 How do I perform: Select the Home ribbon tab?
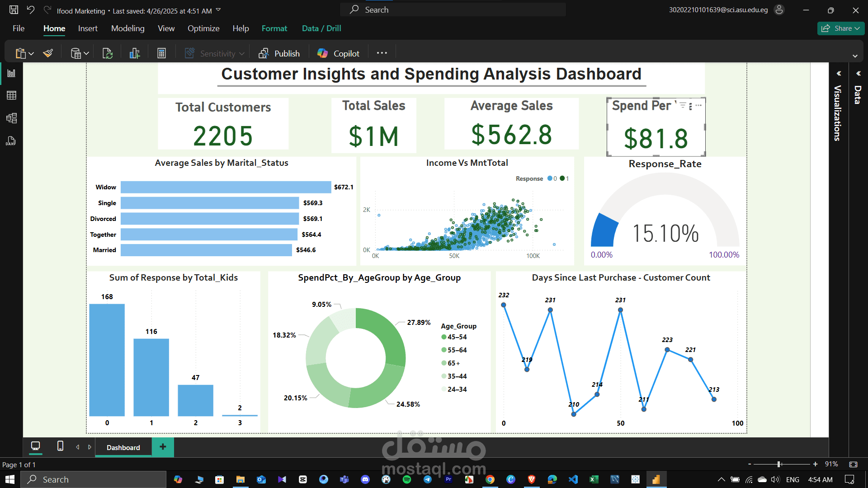click(x=54, y=28)
